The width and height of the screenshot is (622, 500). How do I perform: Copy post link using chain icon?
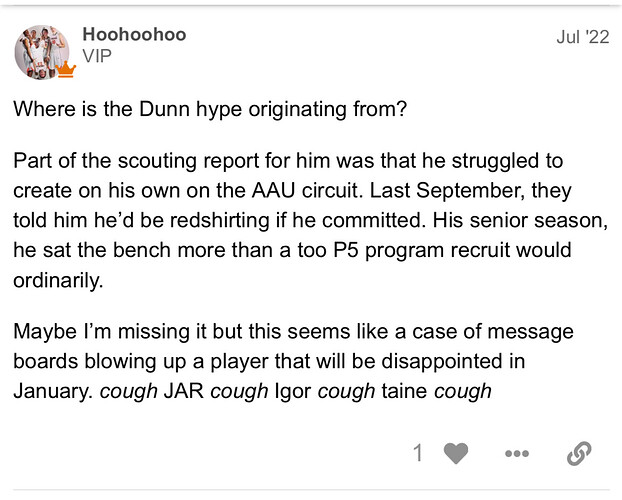578,453
